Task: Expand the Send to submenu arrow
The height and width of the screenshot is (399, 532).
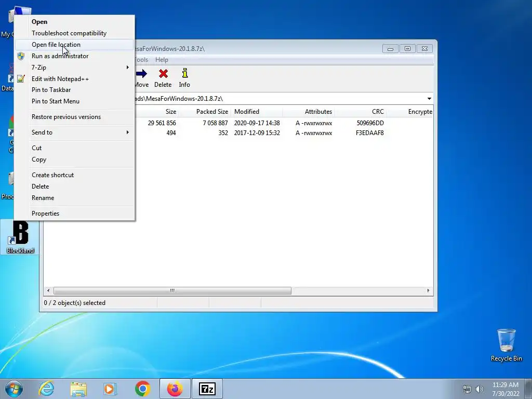Action: pos(128,132)
